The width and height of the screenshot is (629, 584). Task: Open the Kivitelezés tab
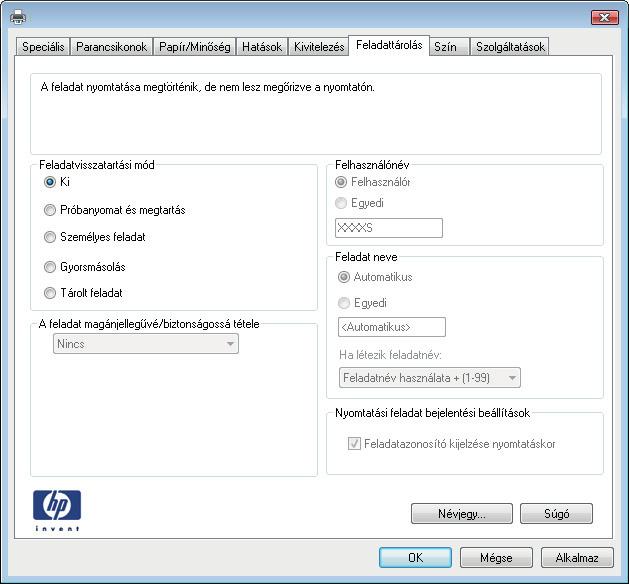coord(319,47)
